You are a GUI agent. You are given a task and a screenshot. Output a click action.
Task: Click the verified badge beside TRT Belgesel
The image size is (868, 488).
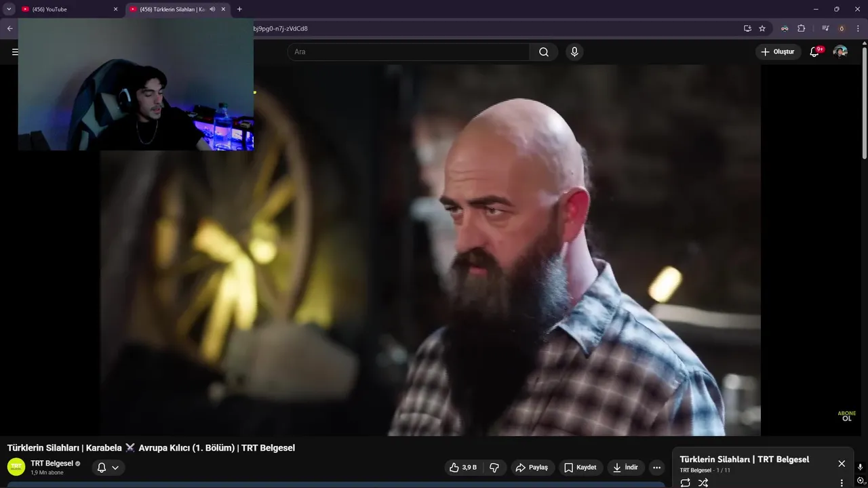click(x=78, y=464)
